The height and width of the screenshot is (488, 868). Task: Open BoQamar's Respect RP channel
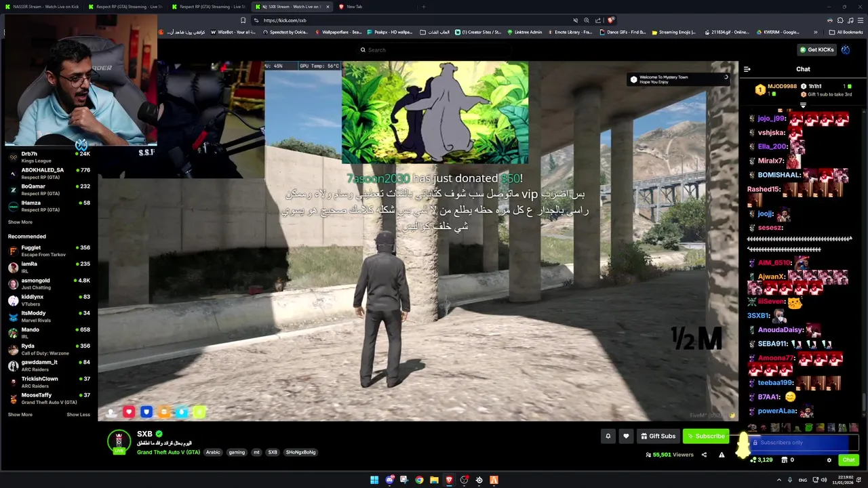49,190
